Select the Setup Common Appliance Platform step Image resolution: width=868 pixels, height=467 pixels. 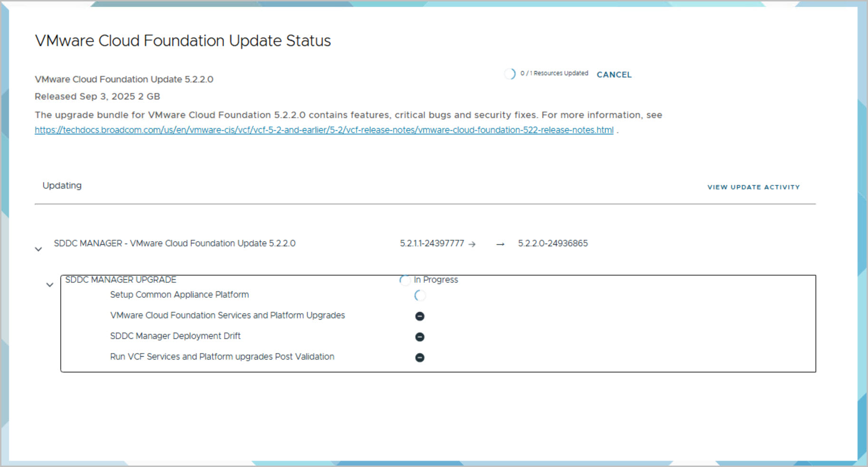pos(179,295)
